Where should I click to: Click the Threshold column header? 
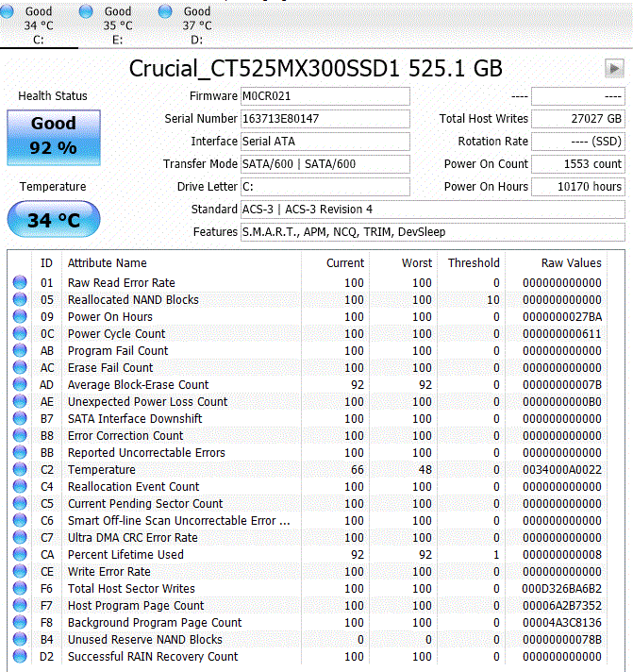[x=474, y=263]
